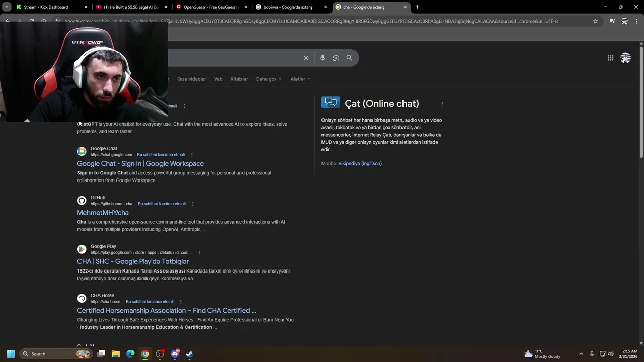644x362 pixels.
Task: Open more options for Google Play result
Action: 199,253
